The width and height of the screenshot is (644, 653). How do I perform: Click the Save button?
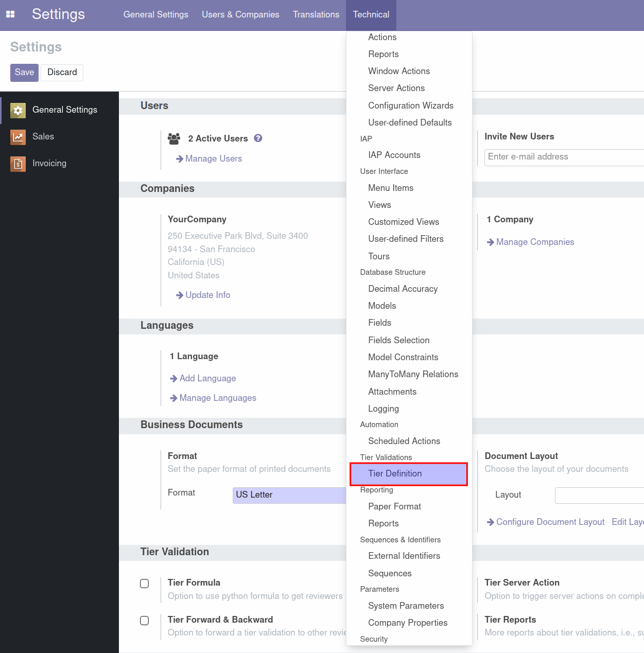(x=24, y=73)
